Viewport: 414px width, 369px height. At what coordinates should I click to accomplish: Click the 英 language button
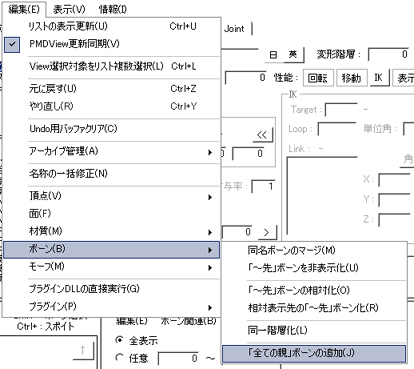[293, 55]
